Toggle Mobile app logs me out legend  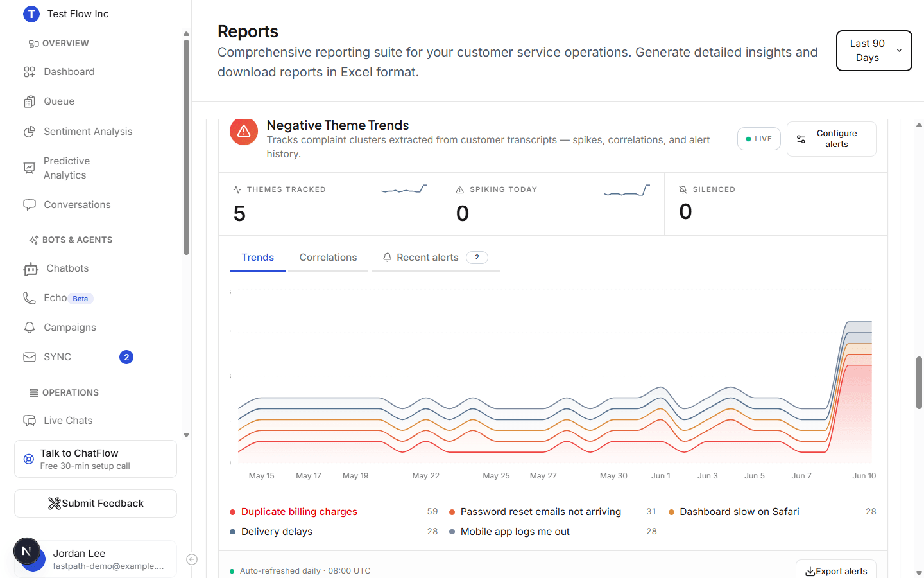click(553, 532)
